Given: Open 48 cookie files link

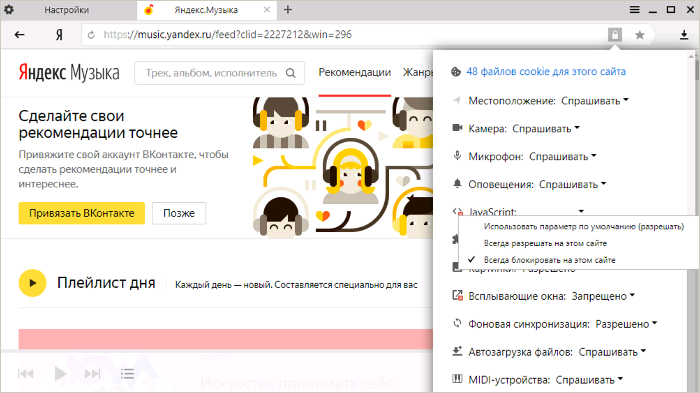Looking at the screenshot, I should pos(546,71).
